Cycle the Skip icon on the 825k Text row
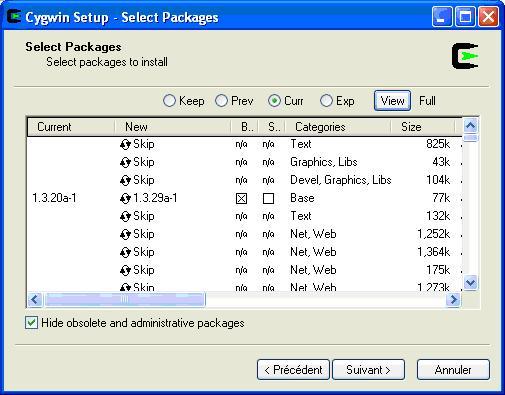Viewport: 505px width, 395px height. click(125, 145)
